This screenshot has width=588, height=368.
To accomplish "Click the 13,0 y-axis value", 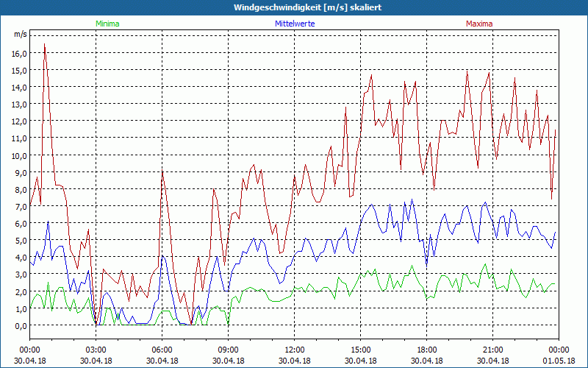I will (x=20, y=104).
